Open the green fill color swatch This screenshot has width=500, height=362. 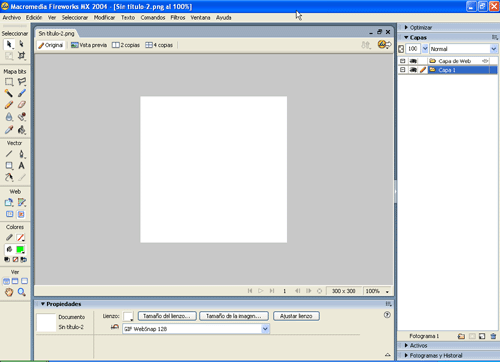point(20,249)
